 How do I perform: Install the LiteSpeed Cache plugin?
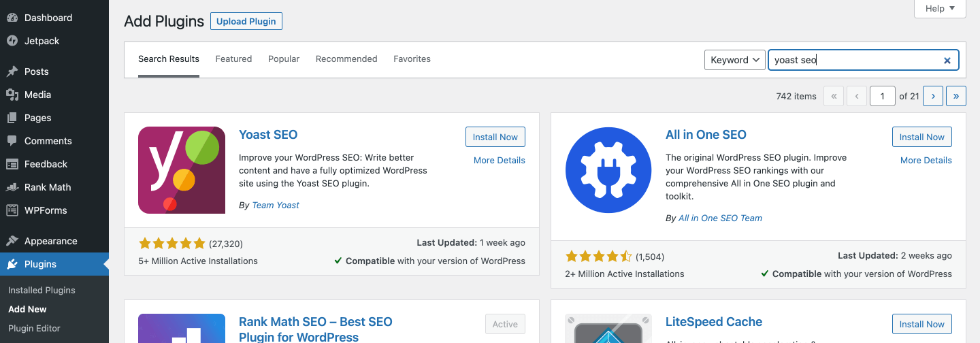922,324
